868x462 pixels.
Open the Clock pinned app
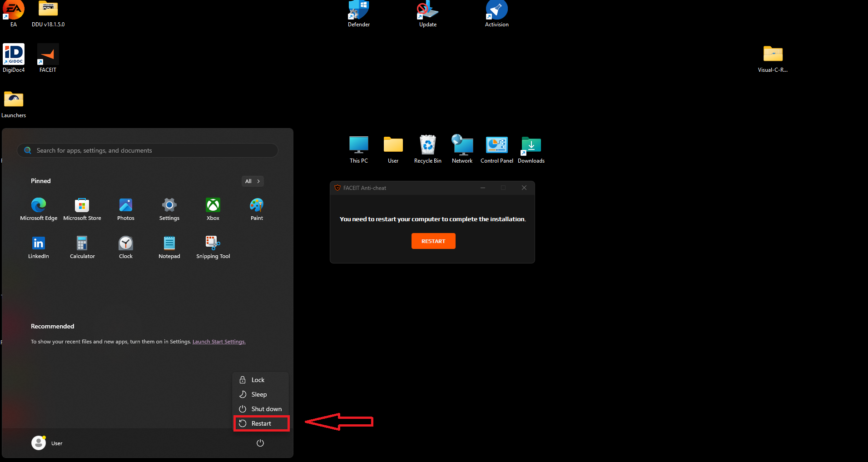(126, 247)
